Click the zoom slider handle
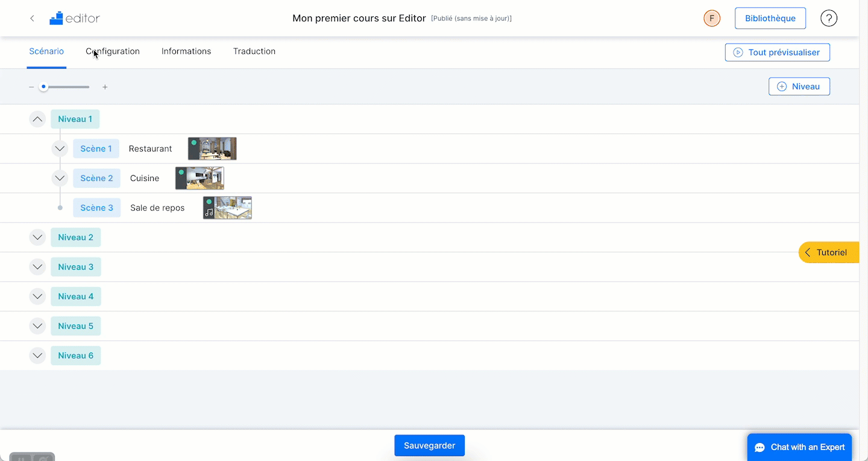868x461 pixels. point(43,87)
